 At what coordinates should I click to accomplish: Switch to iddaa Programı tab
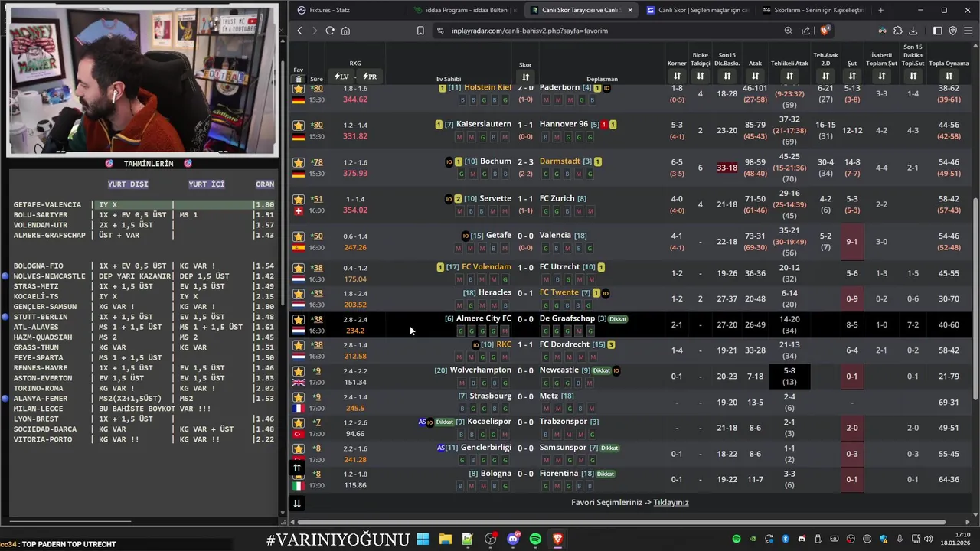[x=465, y=10]
